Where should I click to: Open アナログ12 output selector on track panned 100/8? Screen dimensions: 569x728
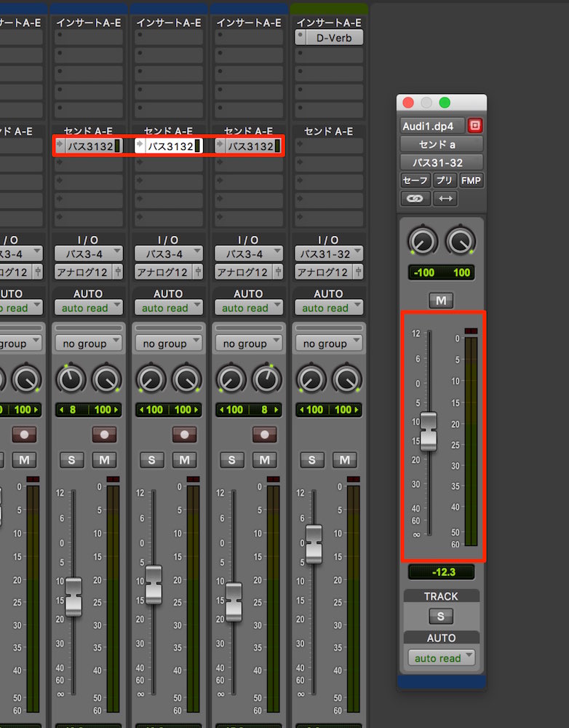(244, 272)
